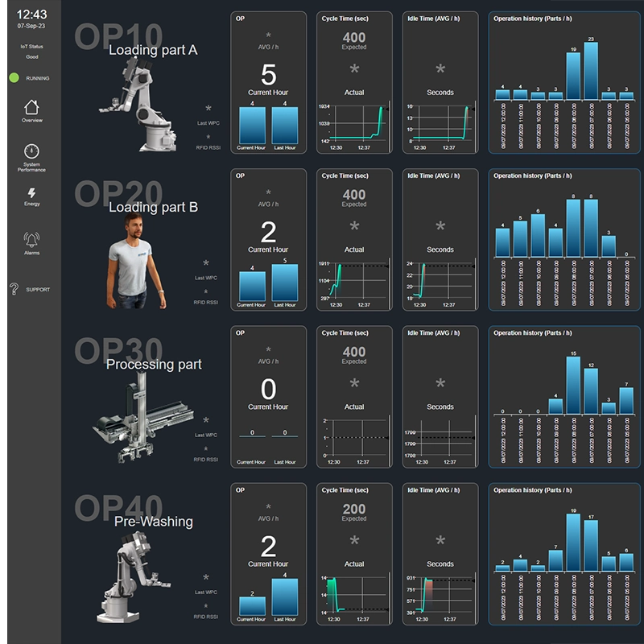Click the Support question mark icon
Image resolution: width=644 pixels, height=644 pixels.
(x=14, y=289)
